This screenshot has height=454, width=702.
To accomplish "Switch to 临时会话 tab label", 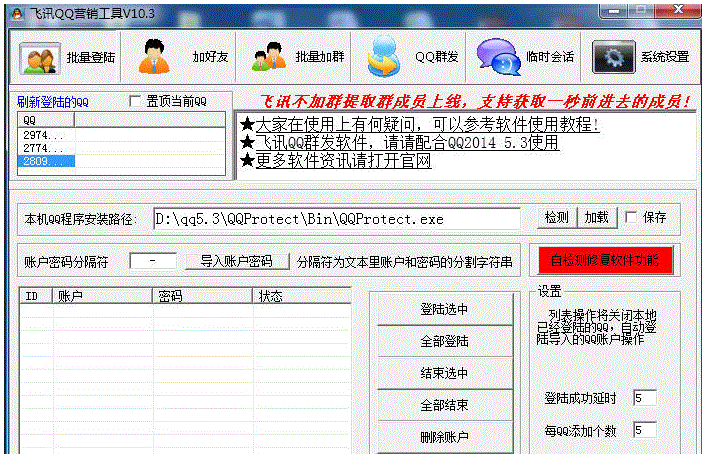I will coord(550,57).
